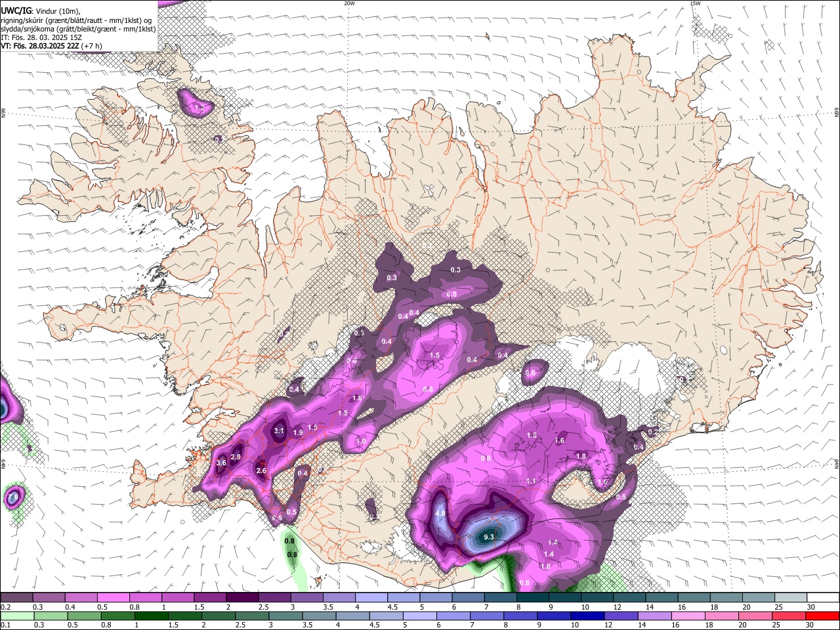Pick top legend swatch starting at 0.2
Screen dimensions: 840x630
[x=16, y=598]
